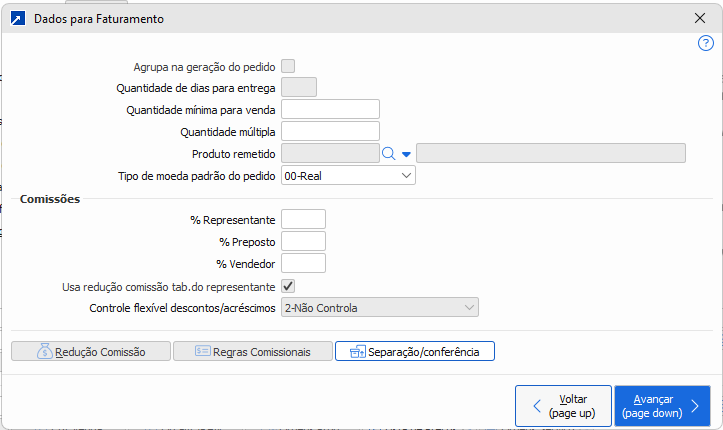Viewport: 723px width, 430px height.
Task: Click the magnifier search icon for Produto remetido
Action: click(389, 153)
